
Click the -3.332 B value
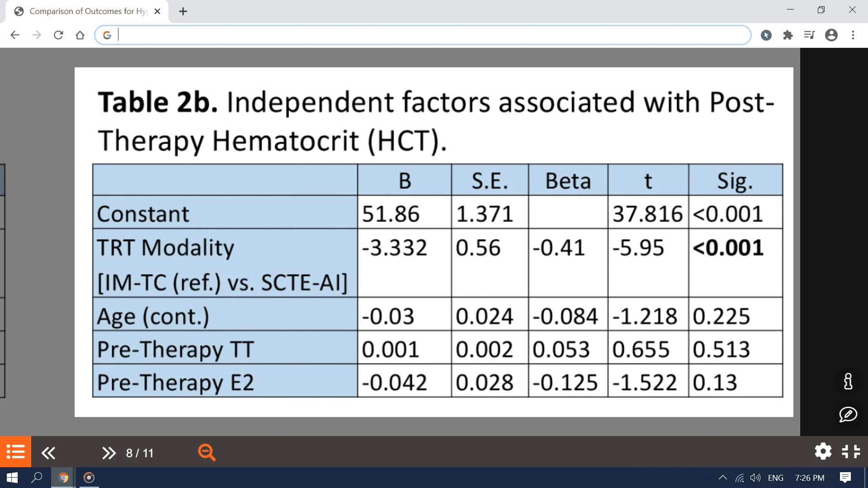tap(394, 248)
